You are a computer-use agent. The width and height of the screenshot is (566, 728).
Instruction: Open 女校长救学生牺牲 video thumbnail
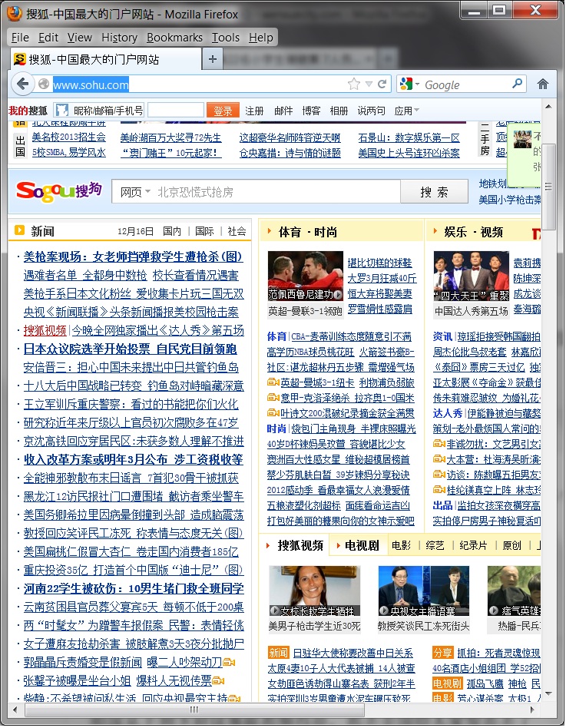tap(315, 591)
